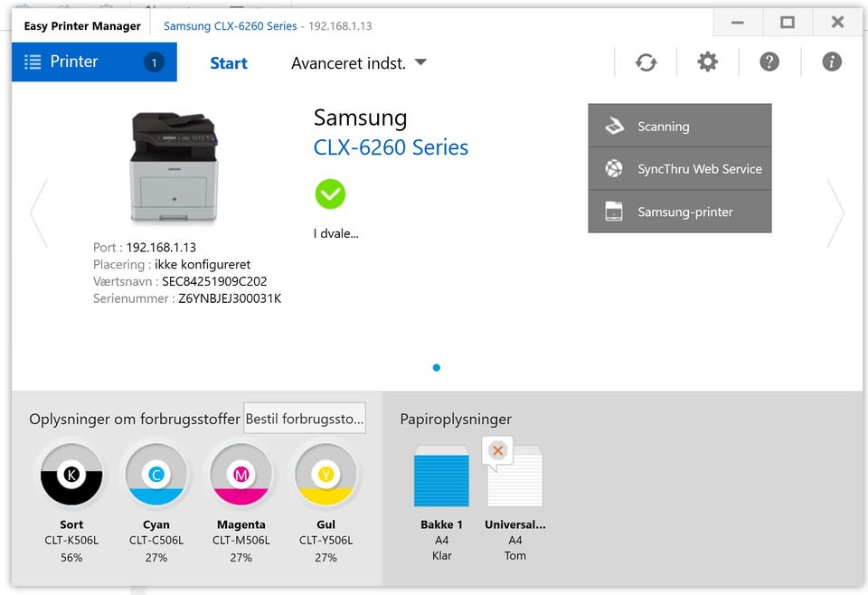
Task: Open Scanning from the quick links
Action: pos(680,126)
